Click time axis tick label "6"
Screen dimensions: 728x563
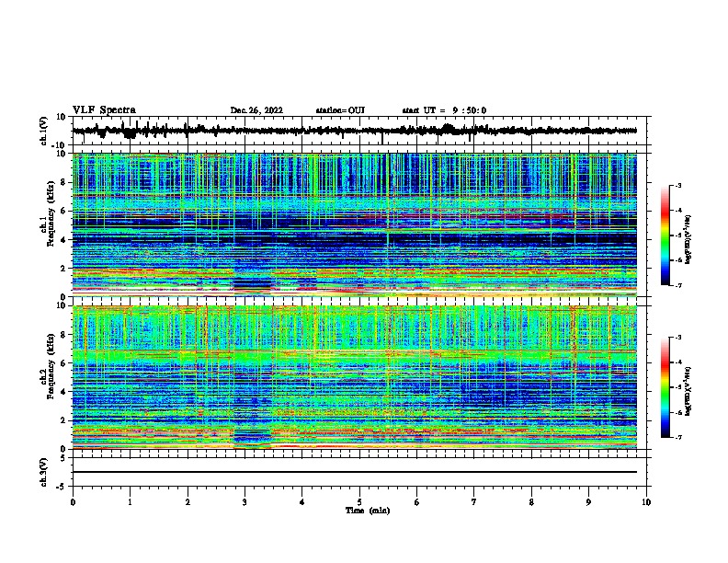(x=417, y=502)
